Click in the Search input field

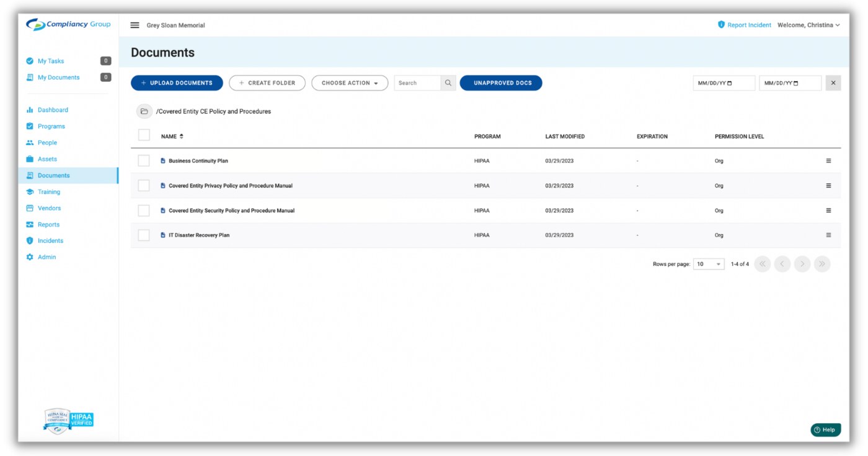[418, 83]
